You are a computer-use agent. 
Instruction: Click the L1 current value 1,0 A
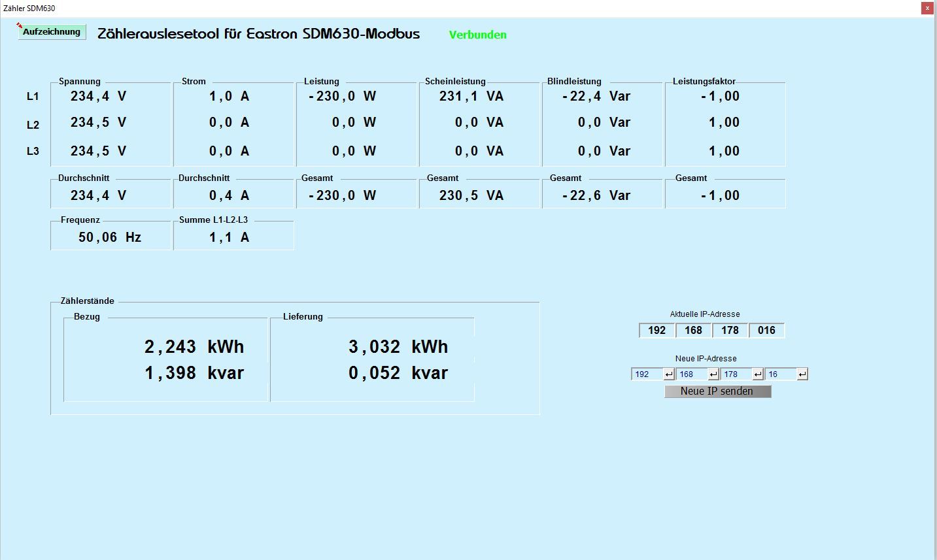pos(230,96)
